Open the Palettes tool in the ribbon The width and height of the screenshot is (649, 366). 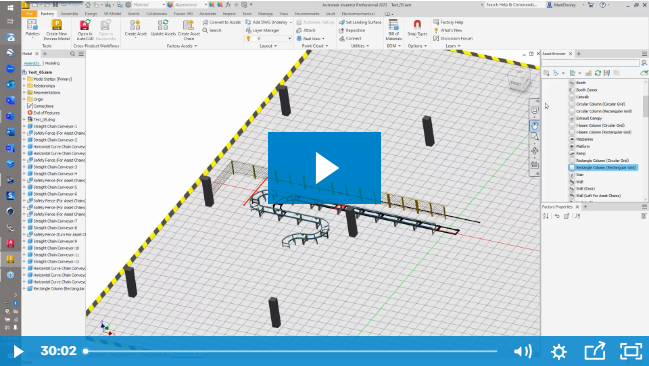[32, 28]
